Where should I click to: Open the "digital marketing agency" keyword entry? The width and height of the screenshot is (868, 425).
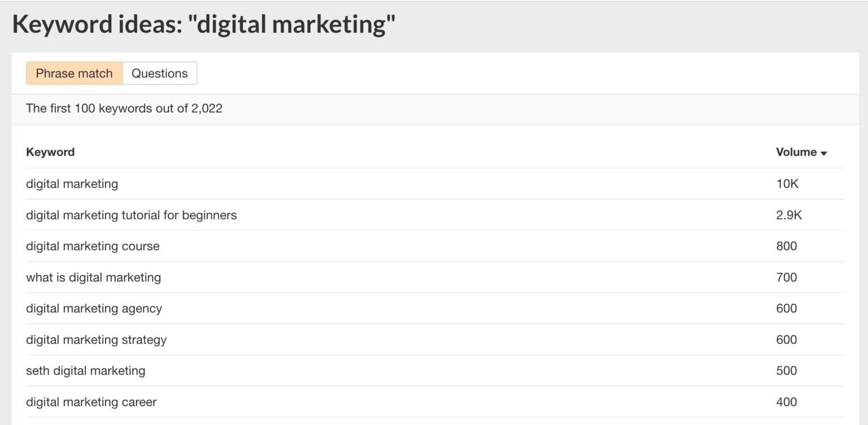click(94, 308)
